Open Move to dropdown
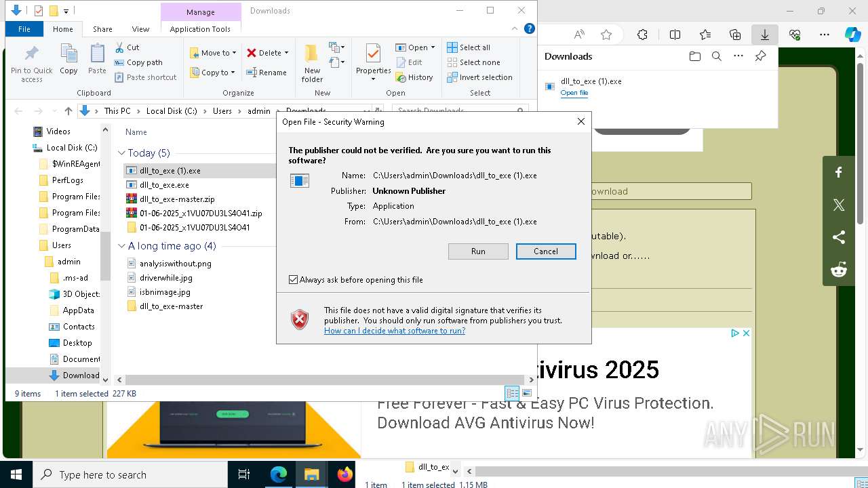 pos(212,53)
